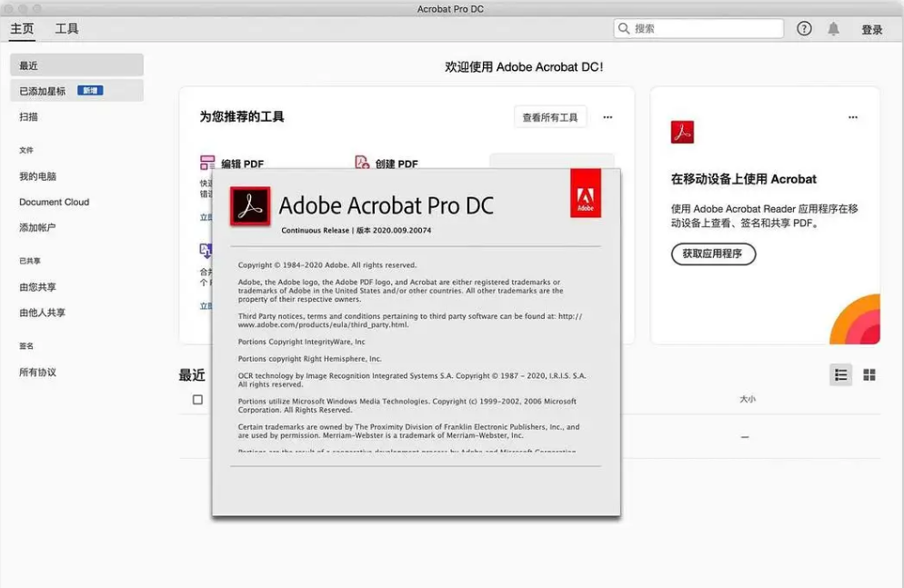Click the 大小 column header
The image size is (904, 588).
[x=748, y=399]
